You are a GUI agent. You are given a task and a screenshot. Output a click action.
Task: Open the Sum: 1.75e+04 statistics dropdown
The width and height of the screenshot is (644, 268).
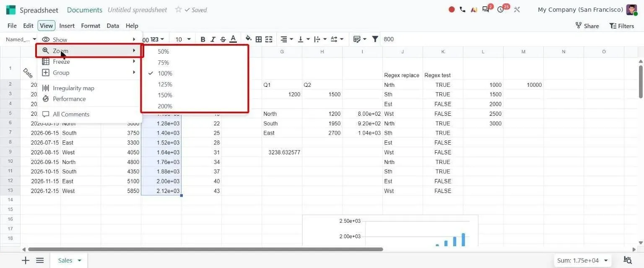582,260
